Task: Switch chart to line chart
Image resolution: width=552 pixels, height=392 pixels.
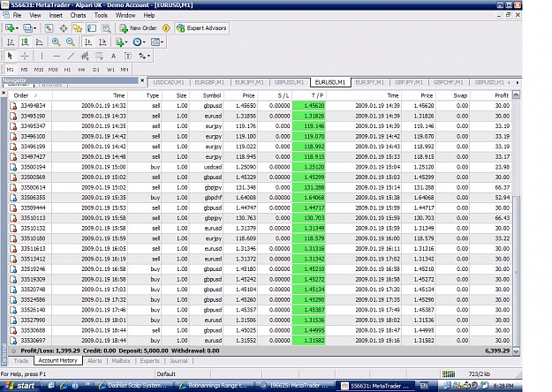Action: 39,42
